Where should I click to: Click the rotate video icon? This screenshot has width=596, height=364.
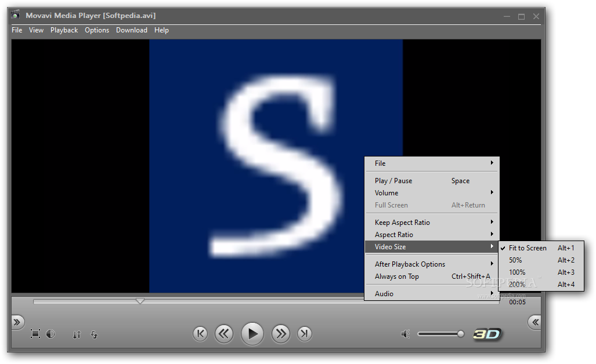tap(94, 334)
